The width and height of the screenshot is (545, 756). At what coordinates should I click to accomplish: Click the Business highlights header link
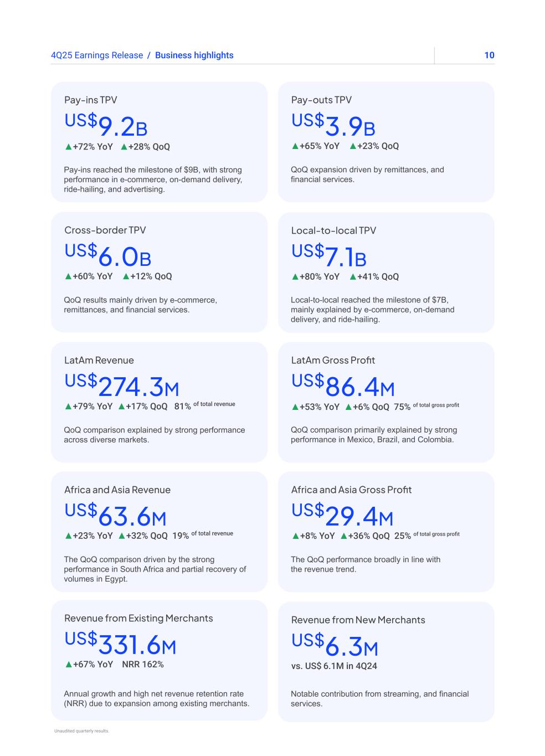[194, 55]
